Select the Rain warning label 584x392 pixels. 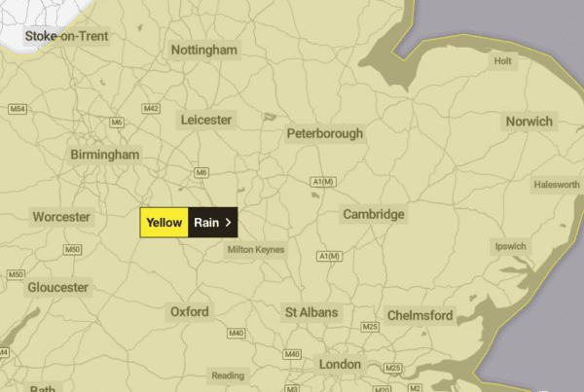pos(206,223)
